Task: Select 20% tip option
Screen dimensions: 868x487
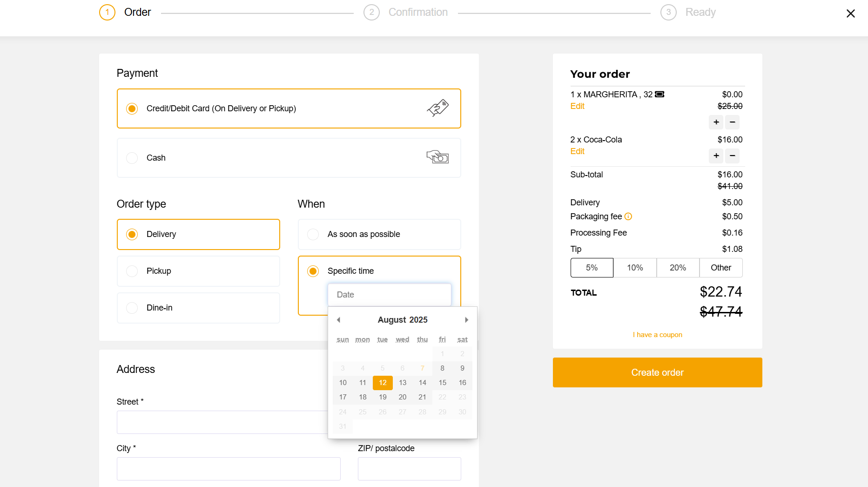Action: [x=678, y=268]
